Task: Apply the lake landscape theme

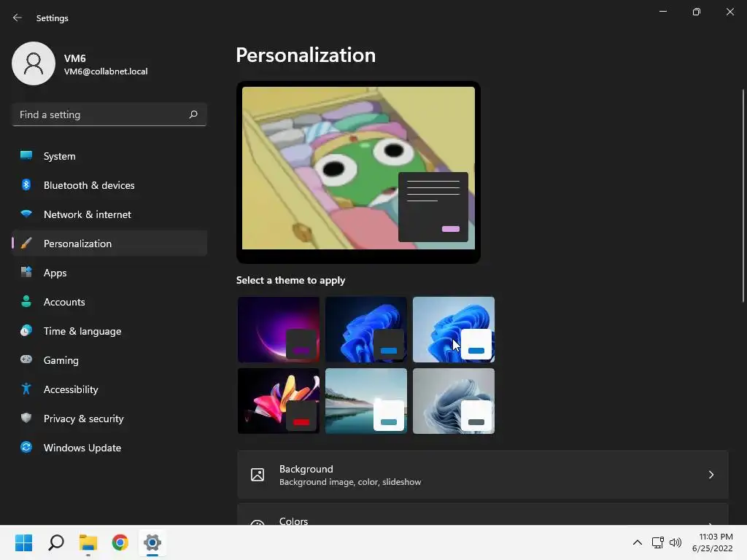Action: pyautogui.click(x=366, y=401)
